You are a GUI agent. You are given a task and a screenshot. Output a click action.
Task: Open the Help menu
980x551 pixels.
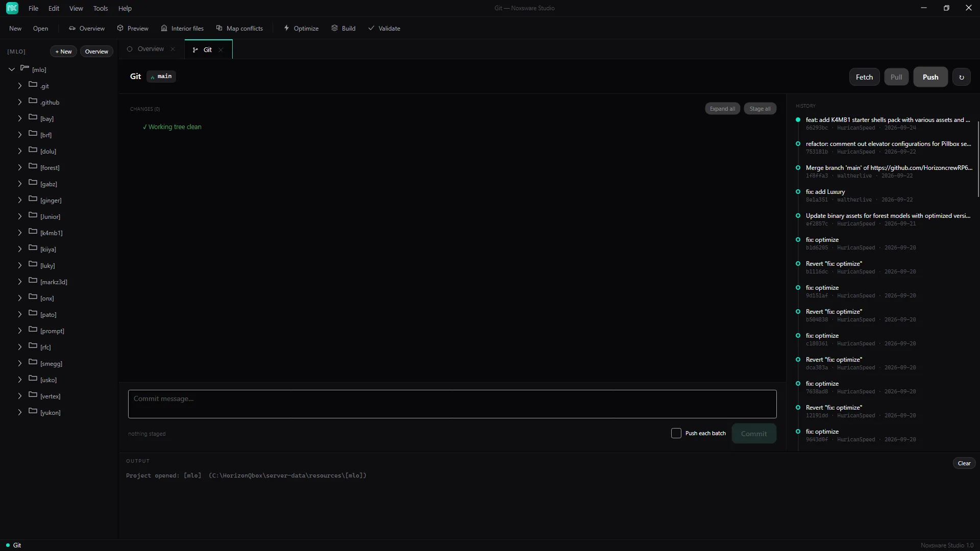(x=125, y=9)
